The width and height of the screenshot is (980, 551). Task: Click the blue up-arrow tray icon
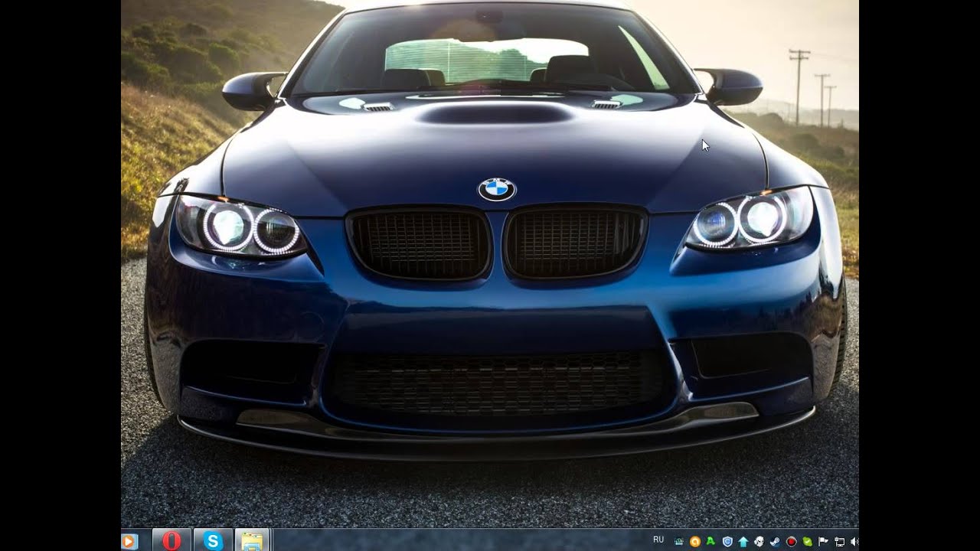pyautogui.click(x=743, y=541)
